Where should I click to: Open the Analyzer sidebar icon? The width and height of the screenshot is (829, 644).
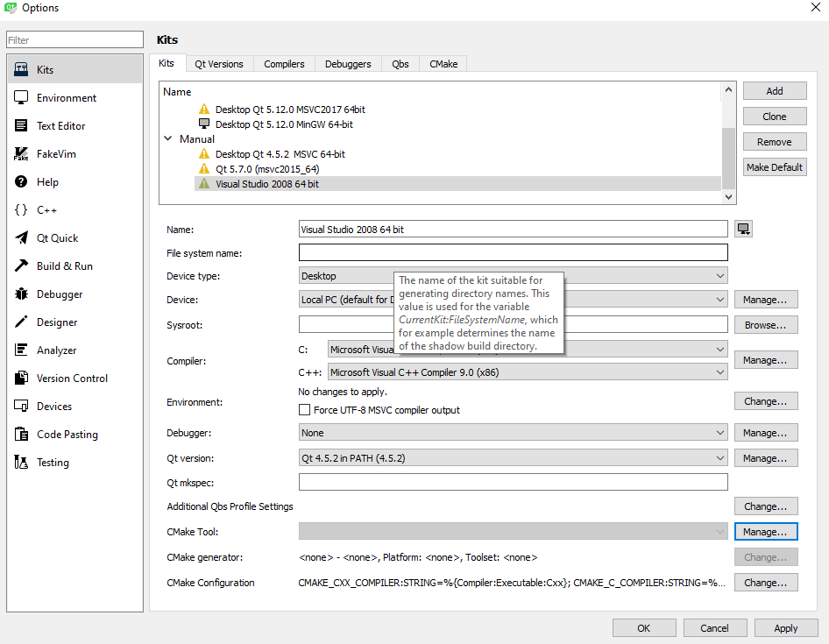21,350
